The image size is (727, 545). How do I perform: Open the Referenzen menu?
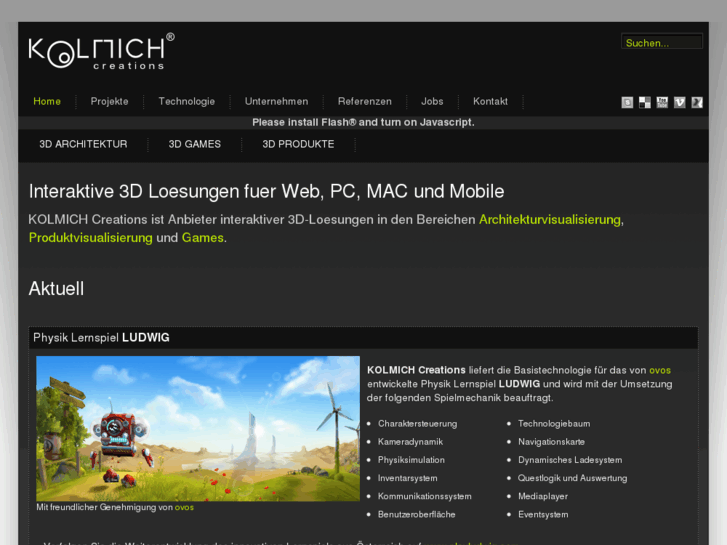[364, 101]
